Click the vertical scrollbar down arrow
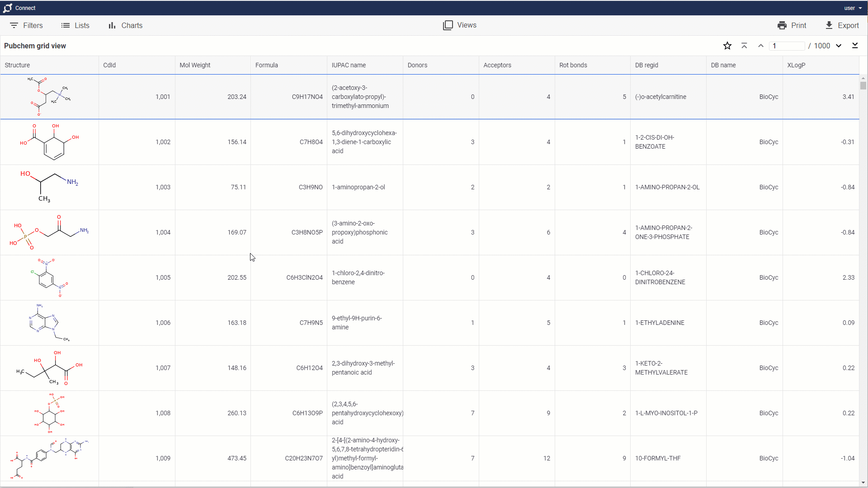 (x=863, y=483)
